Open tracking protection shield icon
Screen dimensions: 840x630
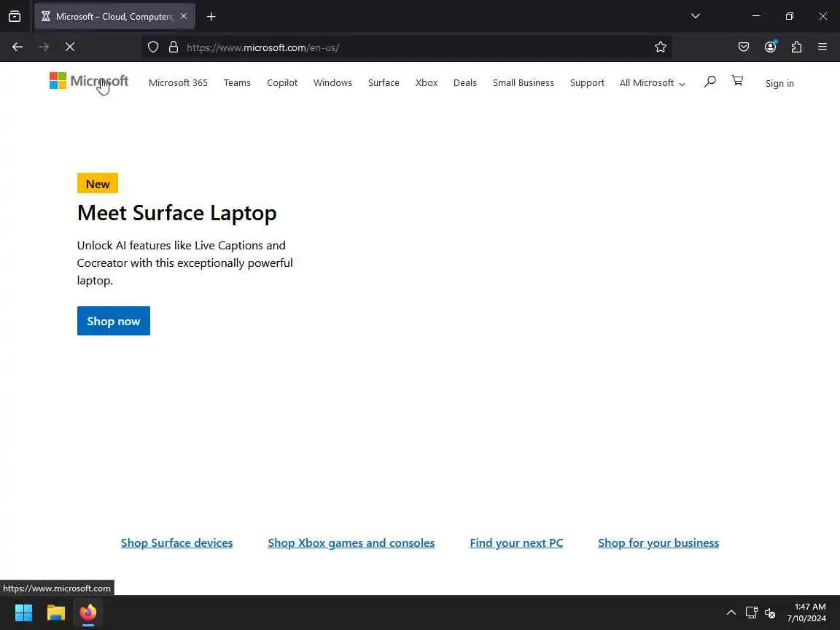pyautogui.click(x=153, y=47)
